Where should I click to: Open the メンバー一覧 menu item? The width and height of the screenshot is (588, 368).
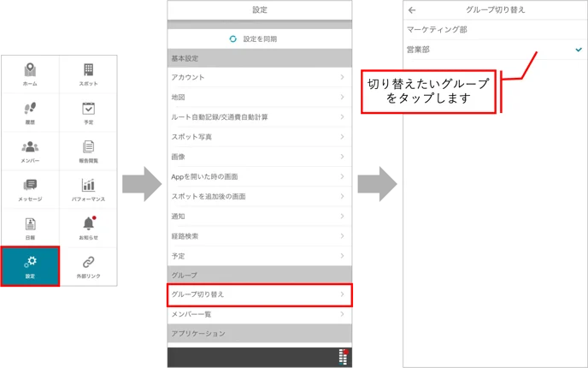(260, 314)
